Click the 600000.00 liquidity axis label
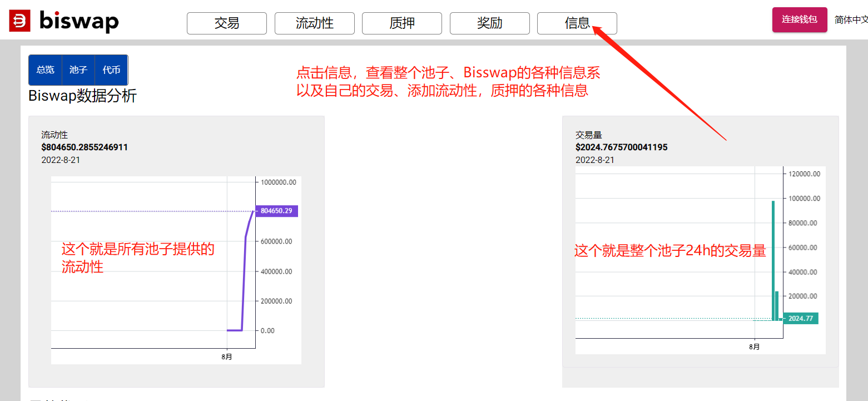 pos(276,241)
